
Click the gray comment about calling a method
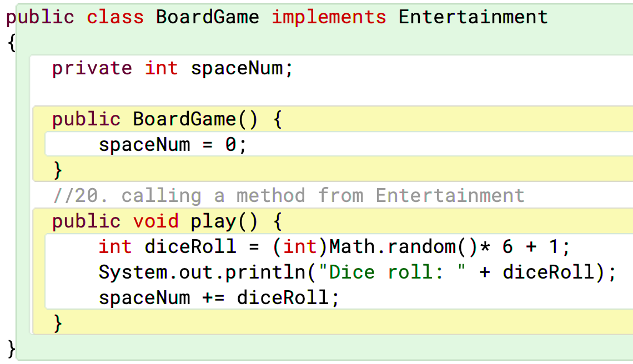[x=289, y=196]
